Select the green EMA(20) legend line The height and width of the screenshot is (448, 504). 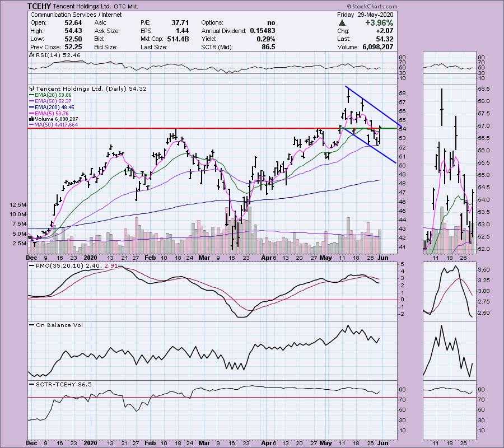[32, 95]
